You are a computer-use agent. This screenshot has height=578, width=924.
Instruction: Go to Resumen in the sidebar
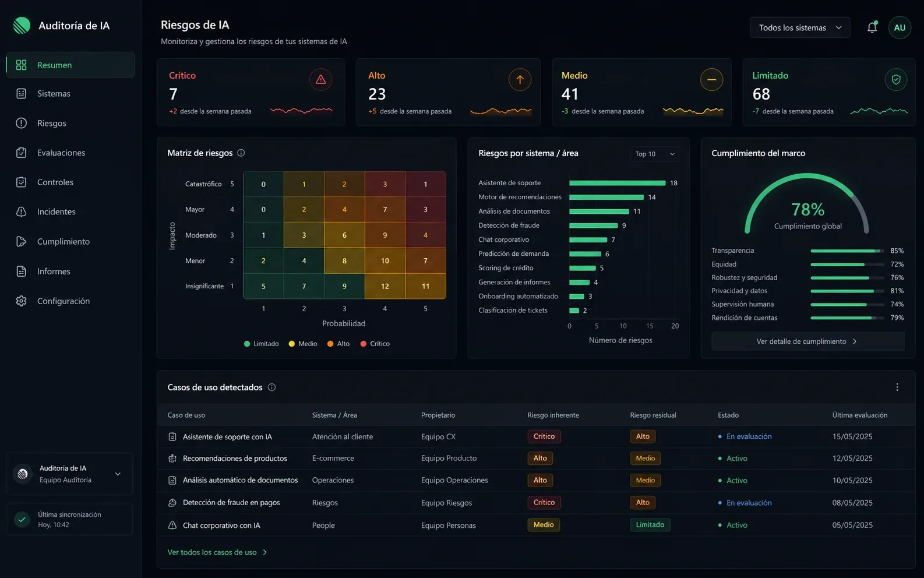coord(70,65)
